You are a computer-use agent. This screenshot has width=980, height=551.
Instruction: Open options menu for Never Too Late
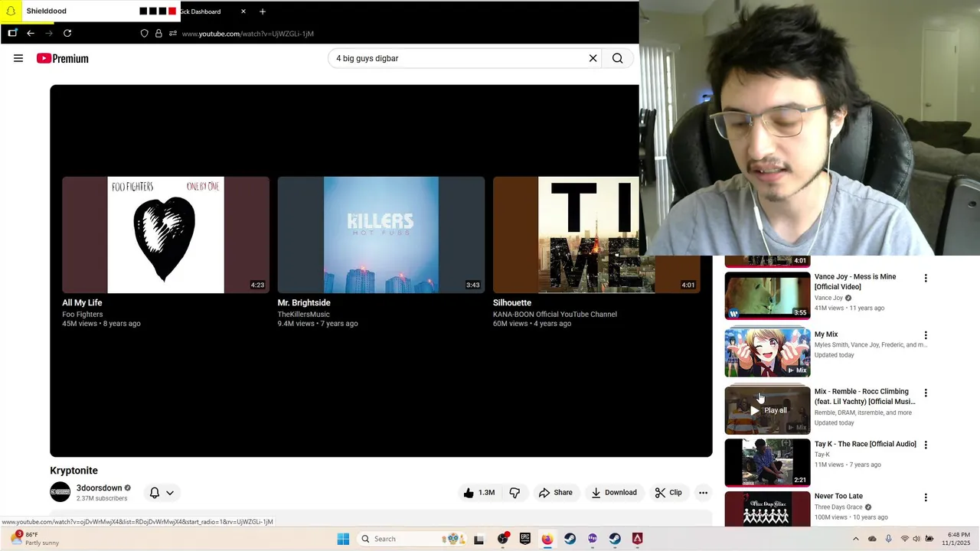point(926,497)
